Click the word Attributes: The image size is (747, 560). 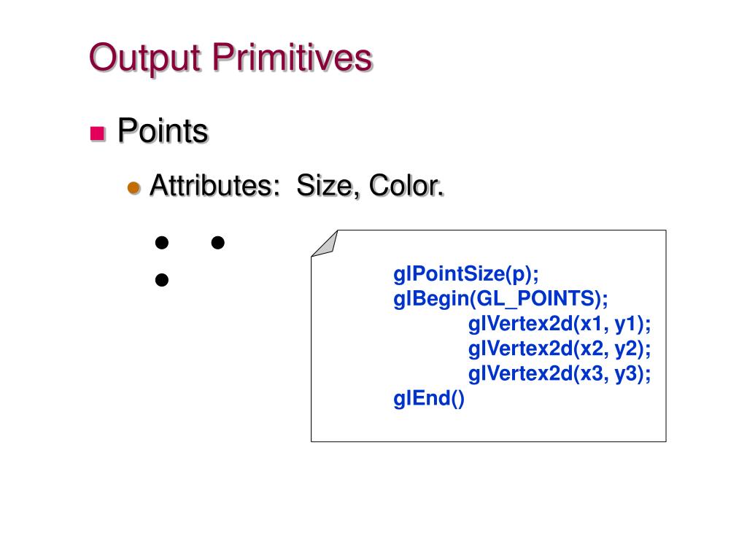pyautogui.click(x=215, y=184)
